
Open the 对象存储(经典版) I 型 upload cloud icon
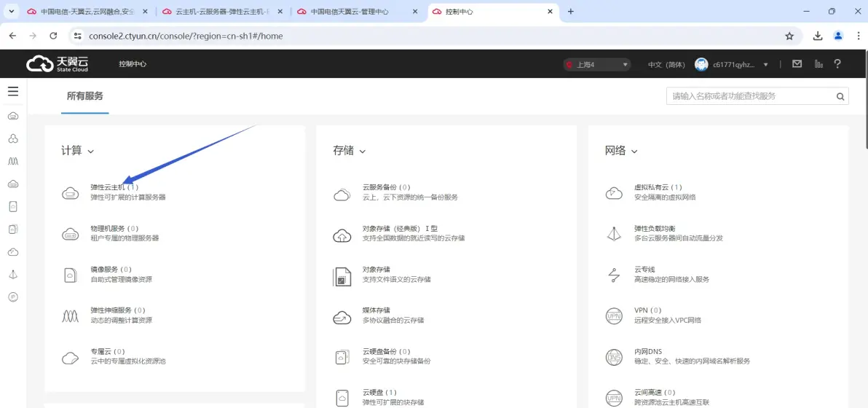(x=342, y=235)
